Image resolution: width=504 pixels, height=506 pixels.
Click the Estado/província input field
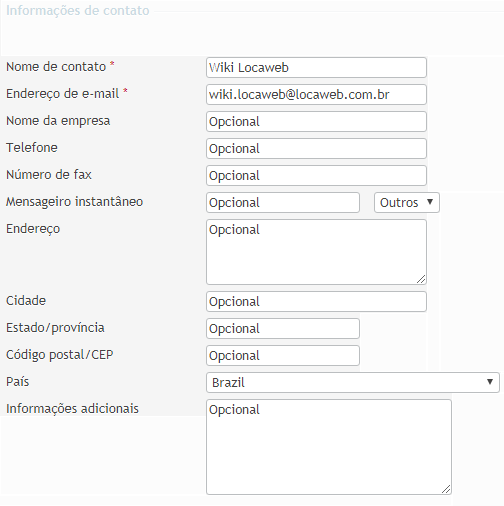283,329
